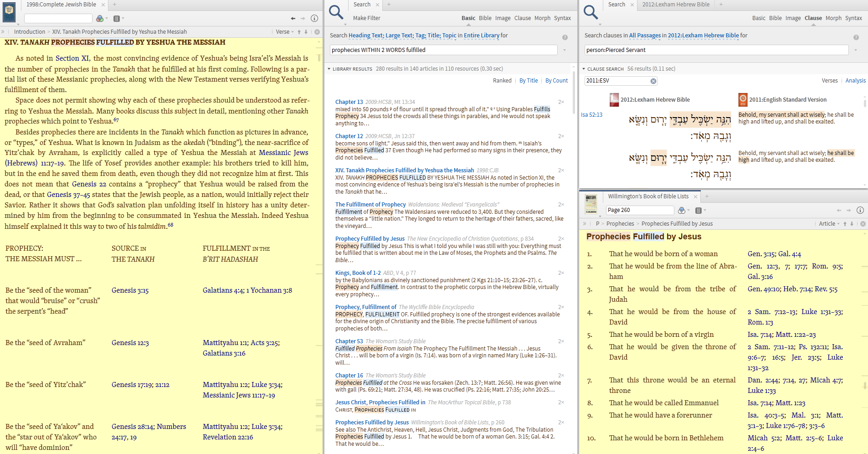
Task: Jump to previous article in Willmington's panel
Action: [x=845, y=224]
